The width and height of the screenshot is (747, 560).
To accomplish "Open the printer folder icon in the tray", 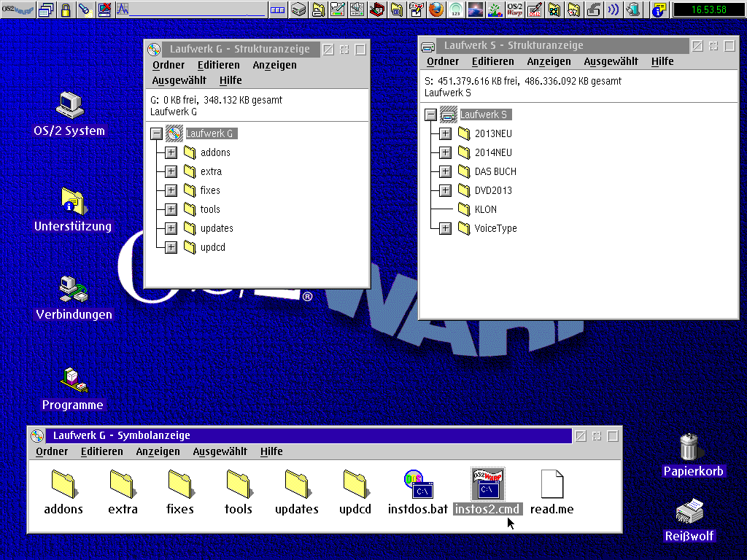I will [x=318, y=9].
